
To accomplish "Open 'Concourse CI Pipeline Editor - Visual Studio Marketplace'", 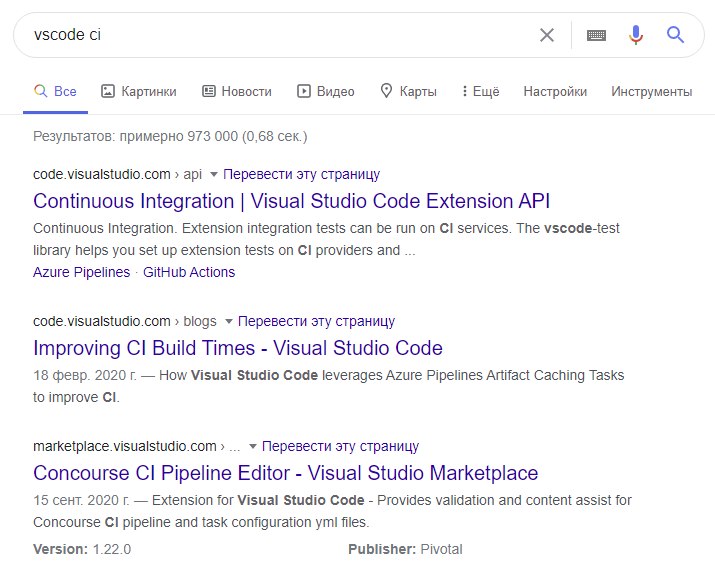I will (x=285, y=473).
